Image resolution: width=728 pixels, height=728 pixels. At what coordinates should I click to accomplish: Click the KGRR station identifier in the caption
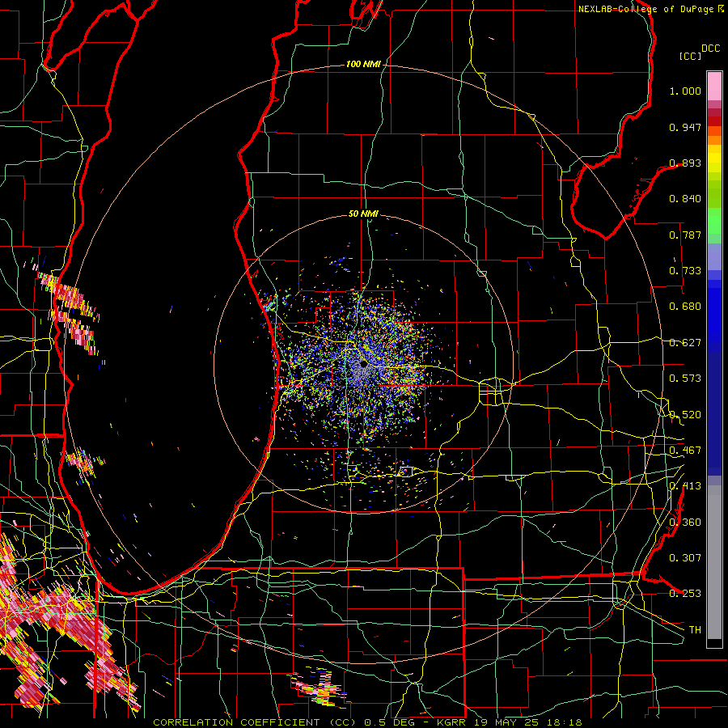click(x=451, y=722)
